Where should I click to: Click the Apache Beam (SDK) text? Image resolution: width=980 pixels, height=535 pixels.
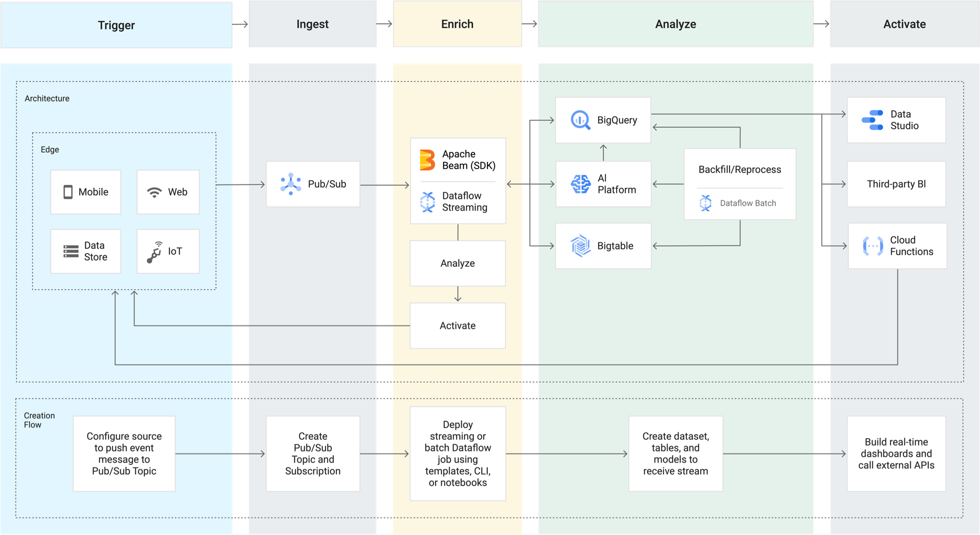[469, 160]
